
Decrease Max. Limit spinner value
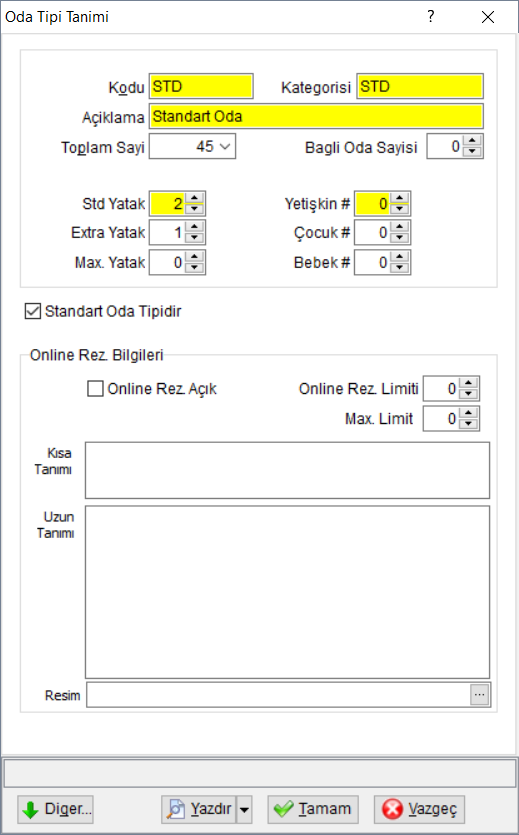pyautogui.click(x=468, y=424)
